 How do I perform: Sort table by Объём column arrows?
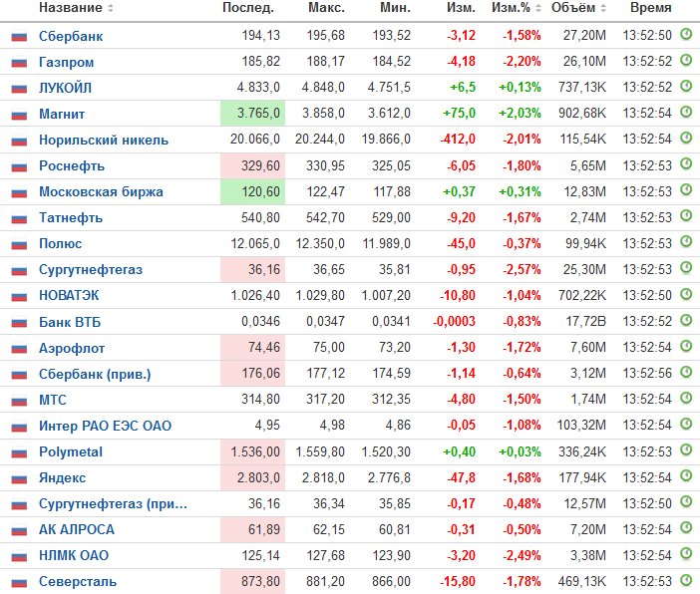click(603, 8)
